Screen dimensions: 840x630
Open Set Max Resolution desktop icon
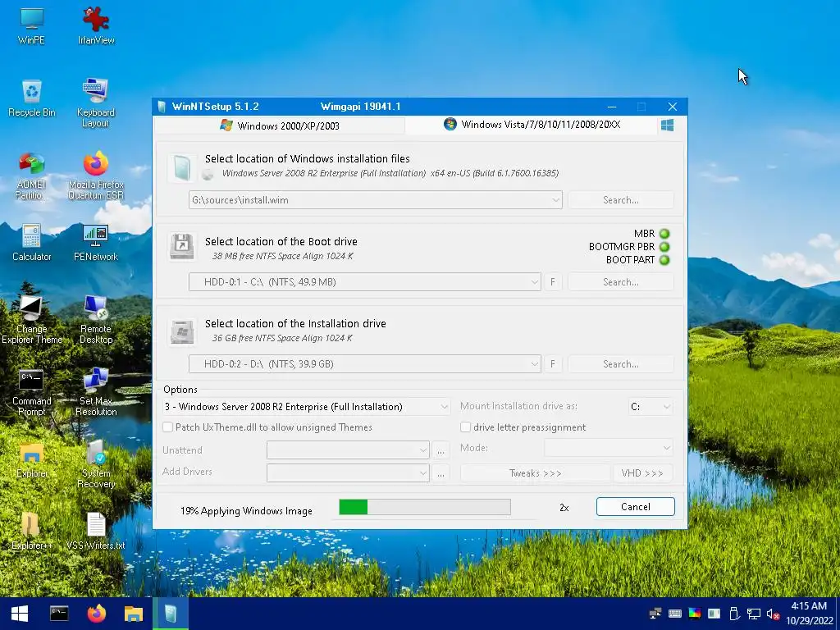(x=96, y=392)
